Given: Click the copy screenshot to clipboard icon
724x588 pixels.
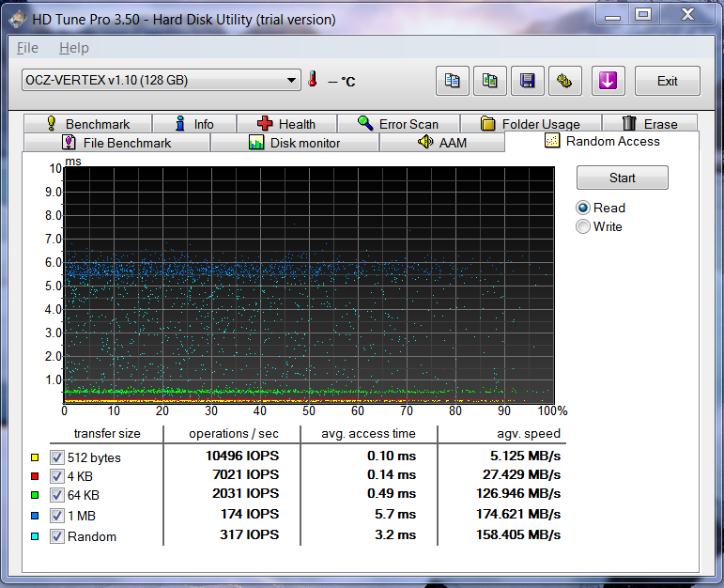Looking at the screenshot, I should [490, 81].
